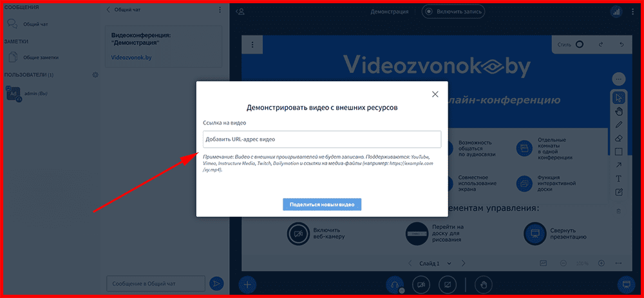This screenshot has width=644, height=298.
Task: Click Start recording button
Action: coord(453,12)
